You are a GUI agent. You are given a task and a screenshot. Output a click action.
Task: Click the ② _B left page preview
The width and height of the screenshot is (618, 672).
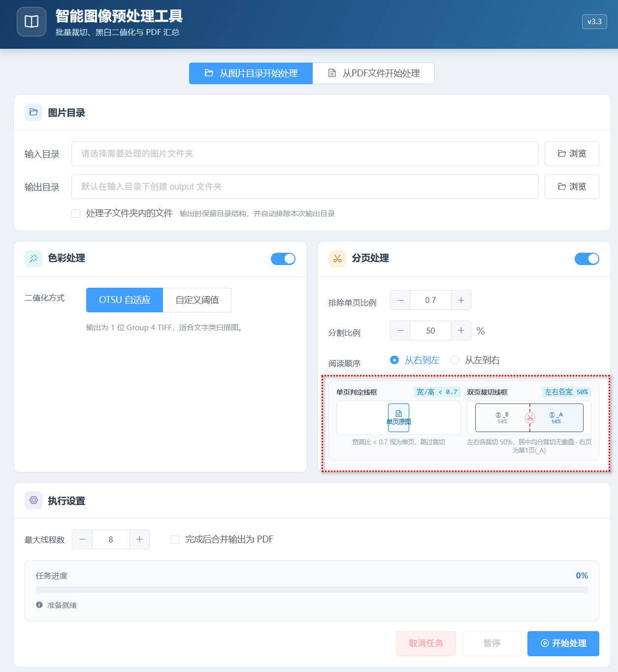pyautogui.click(x=502, y=418)
